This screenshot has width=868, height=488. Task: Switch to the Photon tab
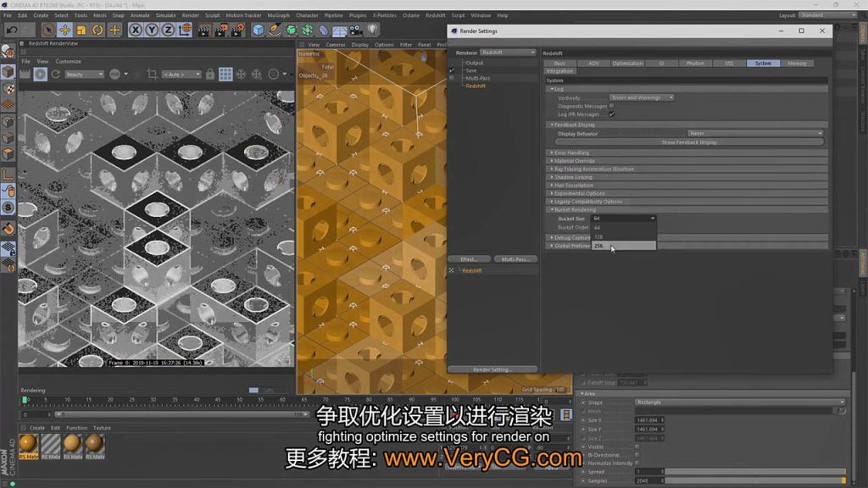[695, 63]
